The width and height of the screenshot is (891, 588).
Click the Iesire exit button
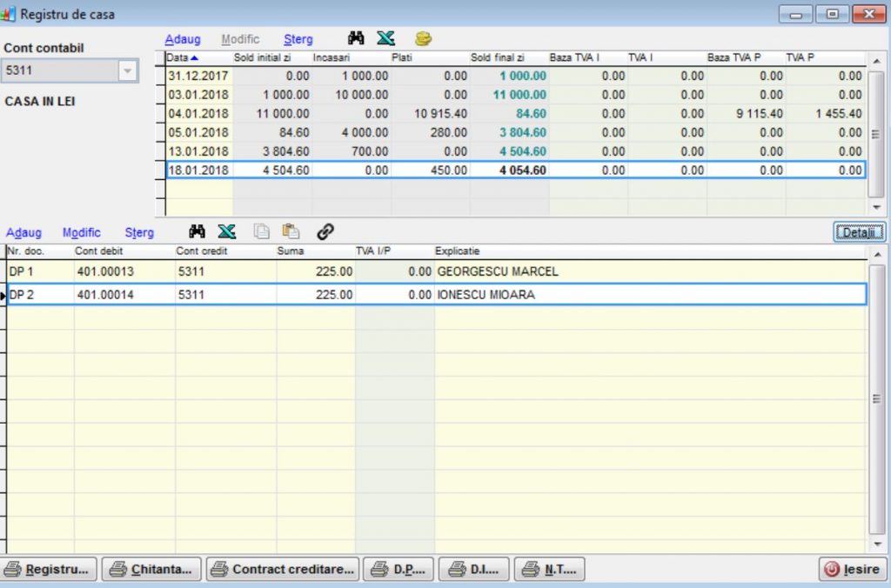(852, 570)
